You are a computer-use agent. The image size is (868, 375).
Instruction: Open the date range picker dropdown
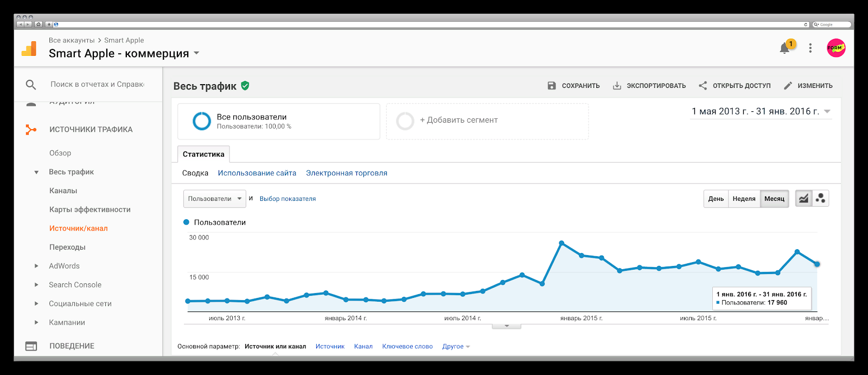pos(761,111)
